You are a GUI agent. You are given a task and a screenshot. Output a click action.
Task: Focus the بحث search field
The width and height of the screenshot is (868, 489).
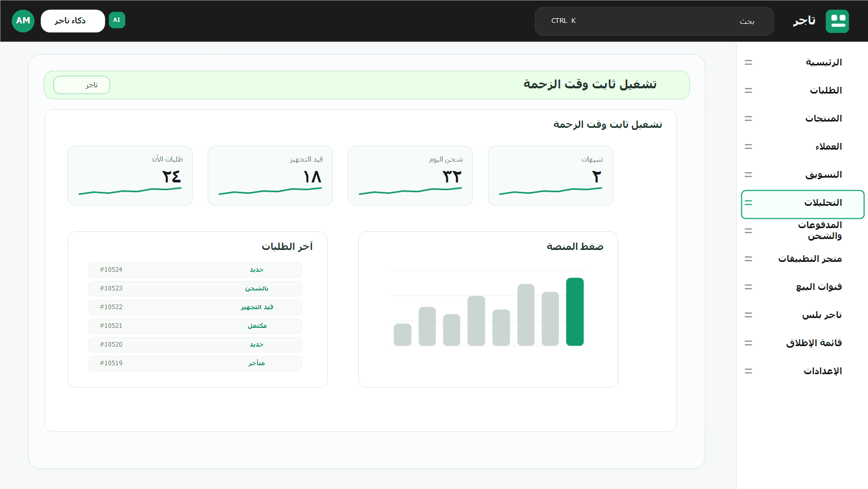pos(654,21)
